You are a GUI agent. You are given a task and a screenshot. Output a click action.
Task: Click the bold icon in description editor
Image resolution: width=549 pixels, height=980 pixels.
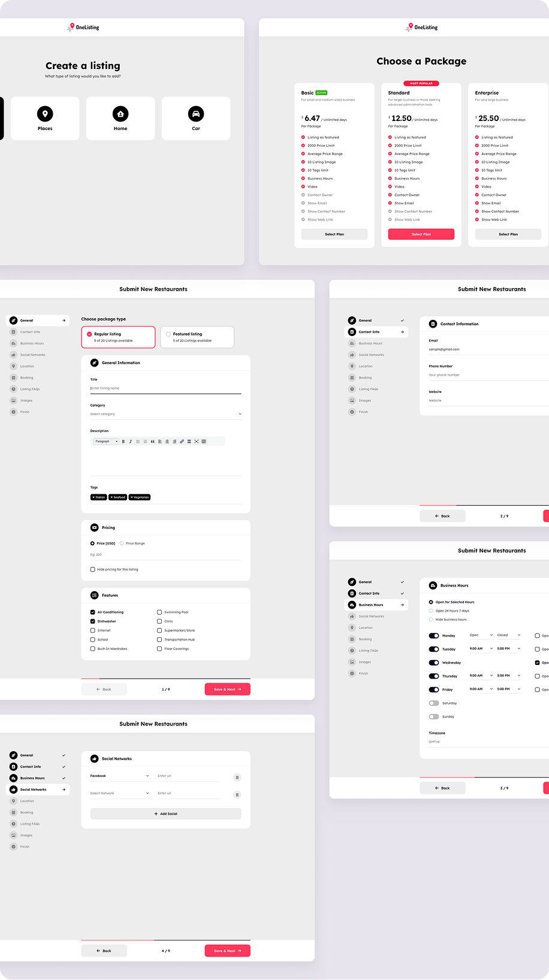[x=123, y=441]
